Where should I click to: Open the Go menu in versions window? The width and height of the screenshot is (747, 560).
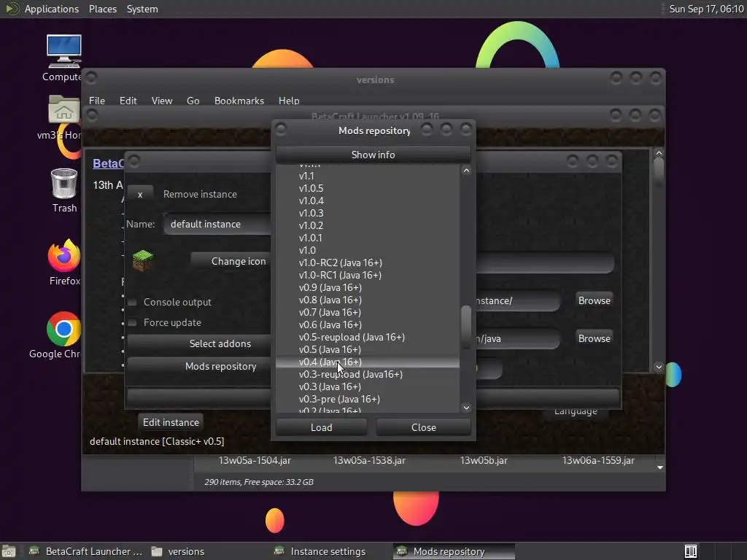click(x=193, y=101)
